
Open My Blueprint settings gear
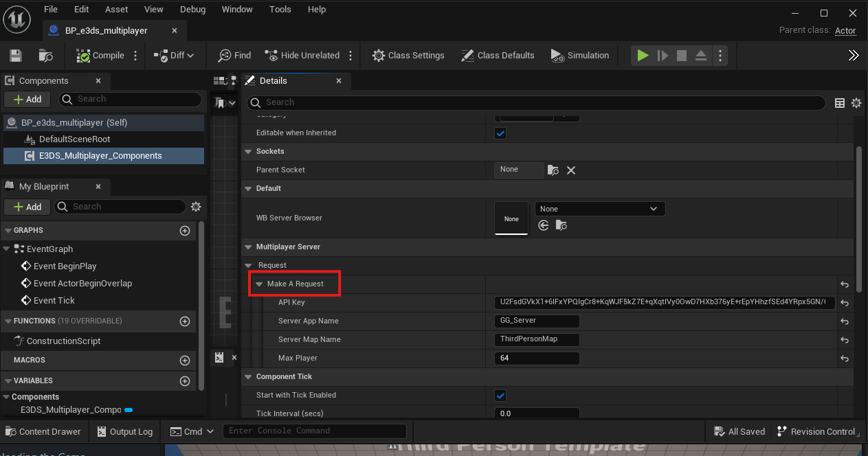point(196,207)
